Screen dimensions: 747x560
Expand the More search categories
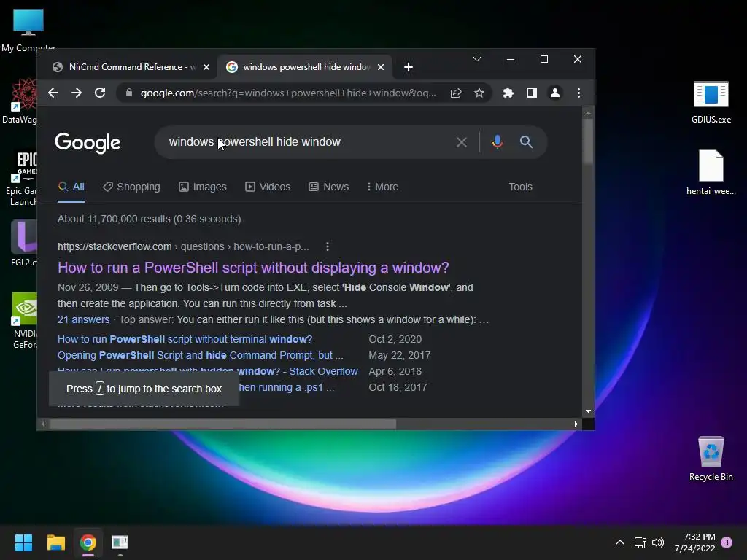(382, 187)
